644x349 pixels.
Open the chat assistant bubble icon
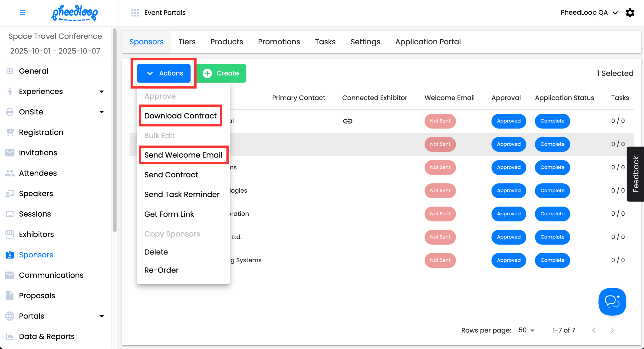[x=612, y=302]
